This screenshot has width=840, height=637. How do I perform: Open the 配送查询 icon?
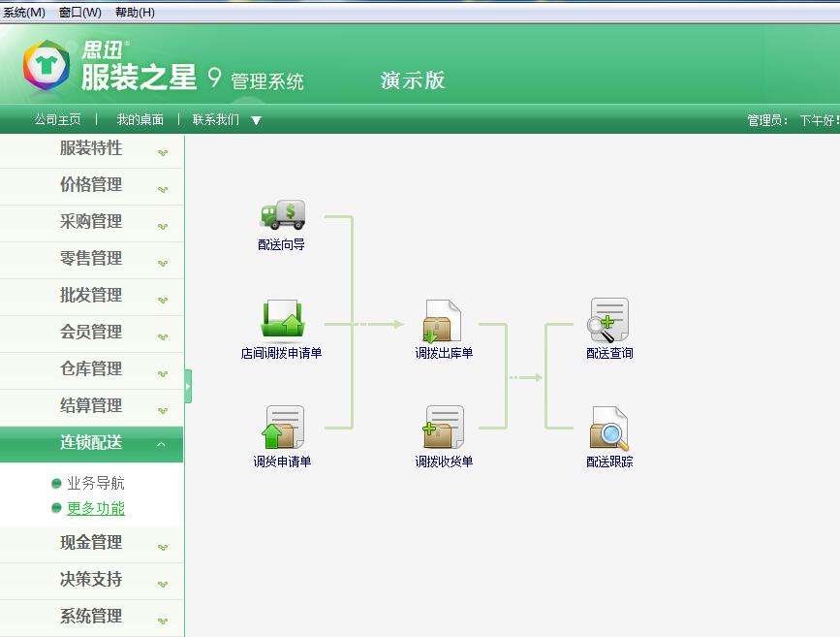608,320
